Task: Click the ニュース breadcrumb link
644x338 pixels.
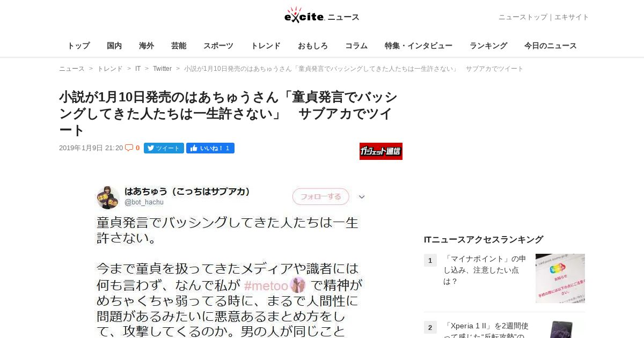Action: 72,69
